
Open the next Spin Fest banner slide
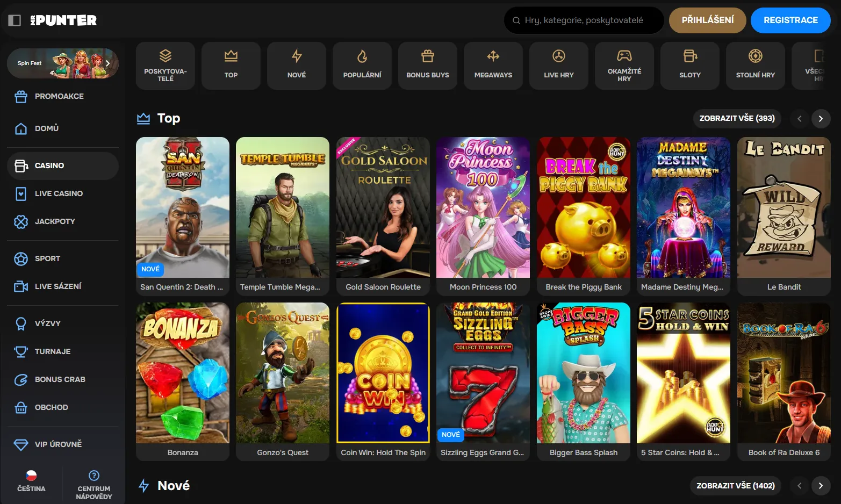107,63
